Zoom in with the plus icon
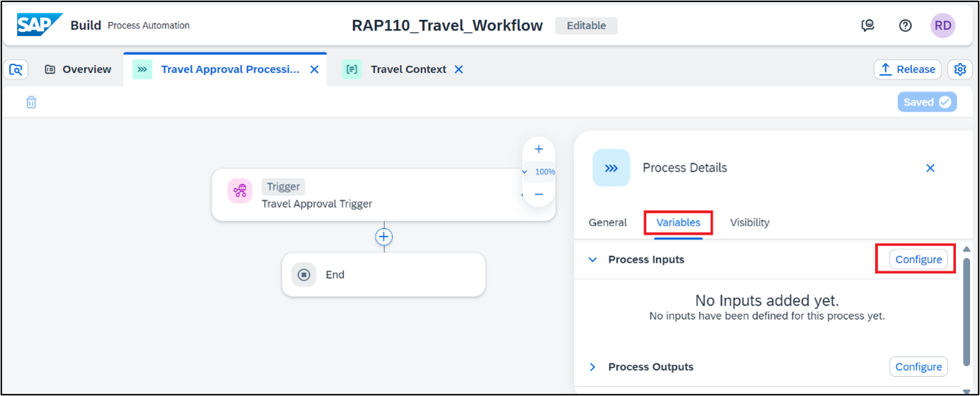Viewport: 980px width, 396px height. (538, 149)
